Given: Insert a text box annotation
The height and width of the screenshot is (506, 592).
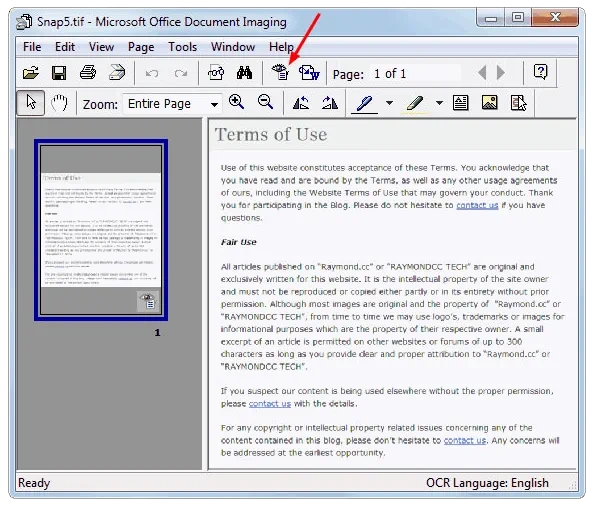Looking at the screenshot, I should tap(461, 103).
